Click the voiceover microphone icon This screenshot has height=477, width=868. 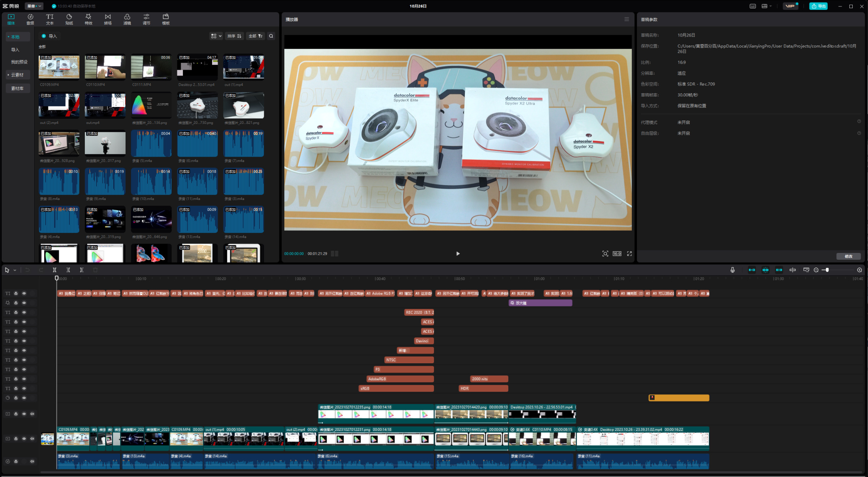pos(732,270)
